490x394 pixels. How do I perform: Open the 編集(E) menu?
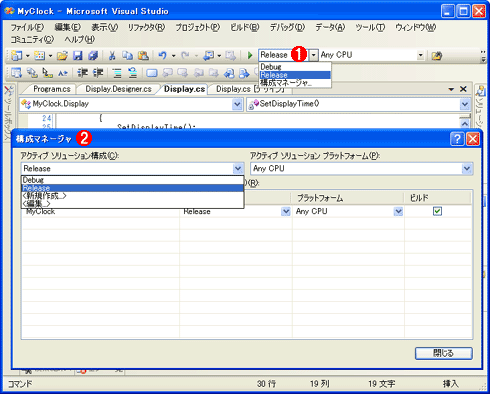click(x=68, y=27)
